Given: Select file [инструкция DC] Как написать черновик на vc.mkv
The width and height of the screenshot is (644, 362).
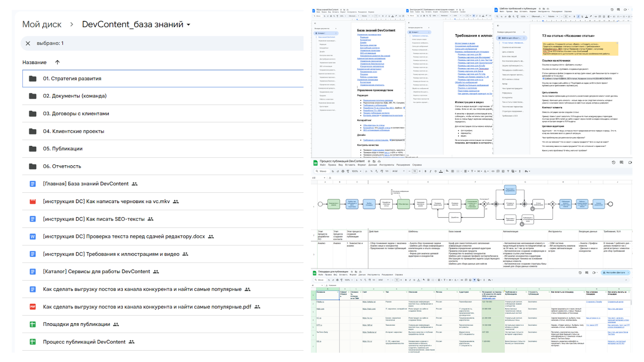Looking at the screenshot, I should pos(163,202).
